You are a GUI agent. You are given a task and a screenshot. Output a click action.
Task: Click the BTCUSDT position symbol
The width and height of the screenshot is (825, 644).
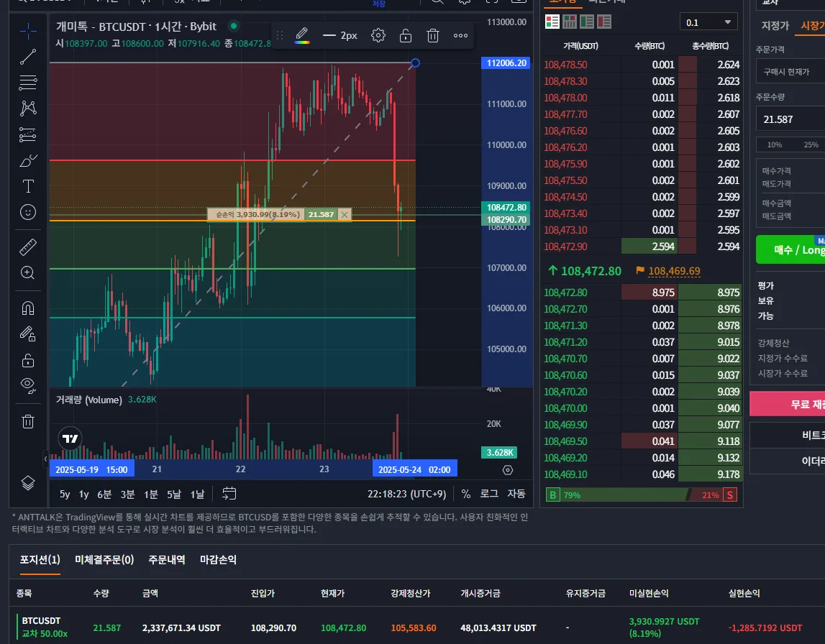pos(41,620)
